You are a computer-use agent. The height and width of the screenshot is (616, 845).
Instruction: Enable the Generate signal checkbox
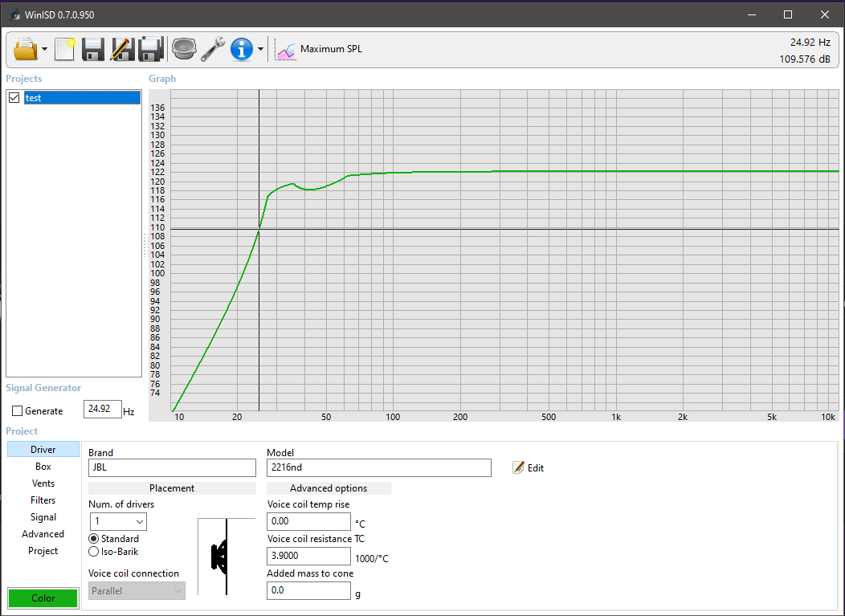click(17, 411)
